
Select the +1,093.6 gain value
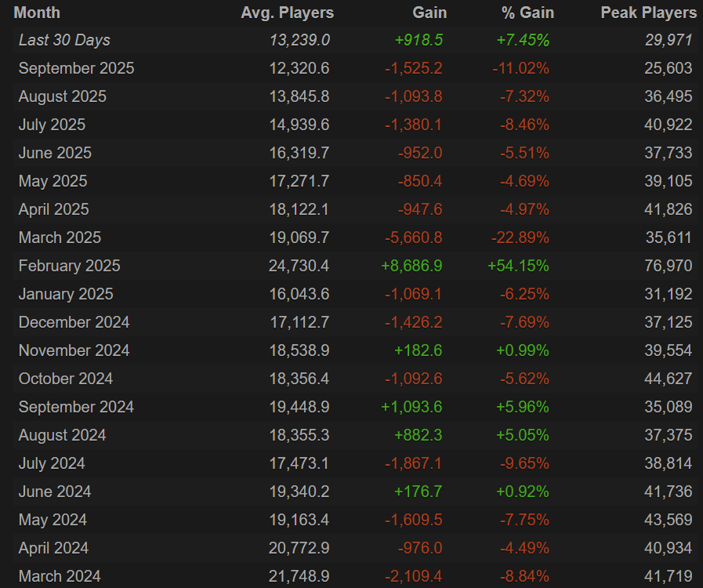411,407
